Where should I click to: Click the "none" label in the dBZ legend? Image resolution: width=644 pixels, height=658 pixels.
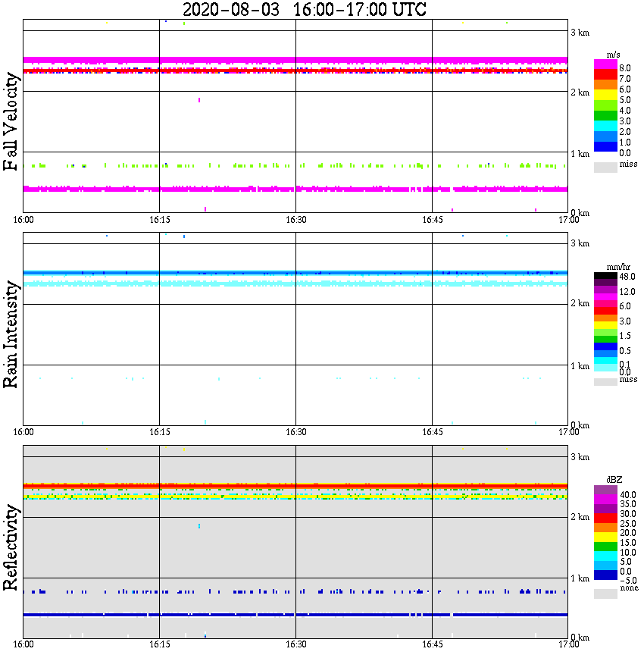pyautogui.click(x=629, y=587)
